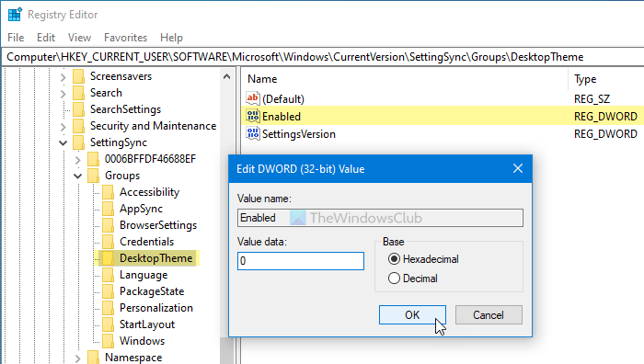
Task: Expand the 0006BFFDF46688EF key
Action: (77, 160)
